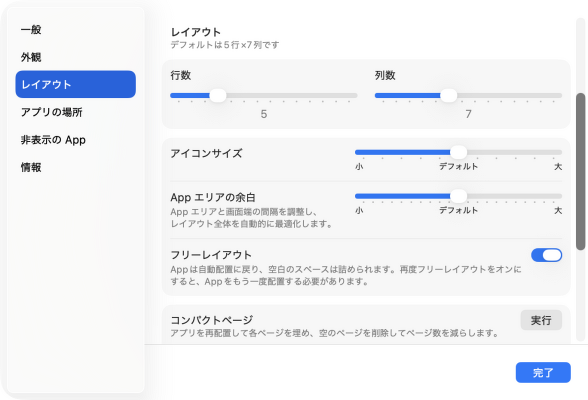Screen dimensions: 588x400
Task: Click the far right of 列数 track
Action: point(560,96)
